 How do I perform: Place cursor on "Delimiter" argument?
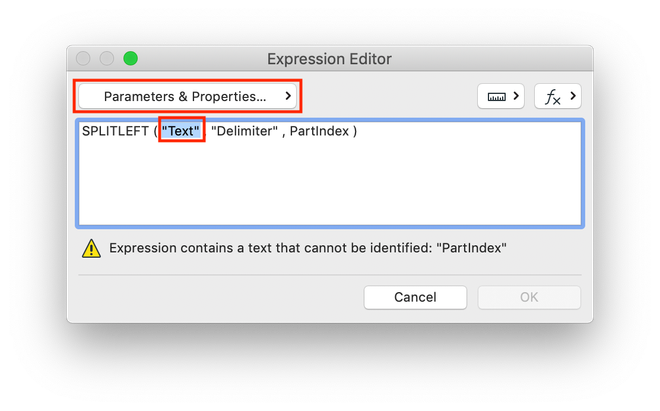pos(244,132)
